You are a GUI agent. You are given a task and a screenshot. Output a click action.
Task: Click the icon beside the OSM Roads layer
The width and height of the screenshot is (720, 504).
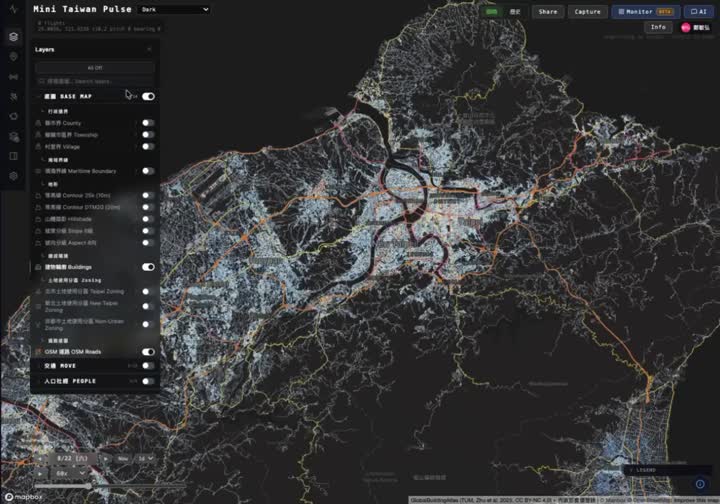click(39, 352)
